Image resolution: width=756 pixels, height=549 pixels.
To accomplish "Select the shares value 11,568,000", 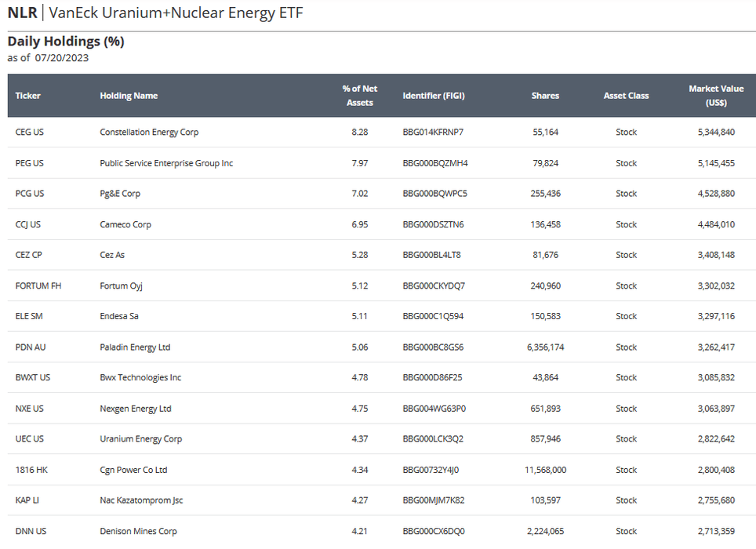I will point(545,470).
